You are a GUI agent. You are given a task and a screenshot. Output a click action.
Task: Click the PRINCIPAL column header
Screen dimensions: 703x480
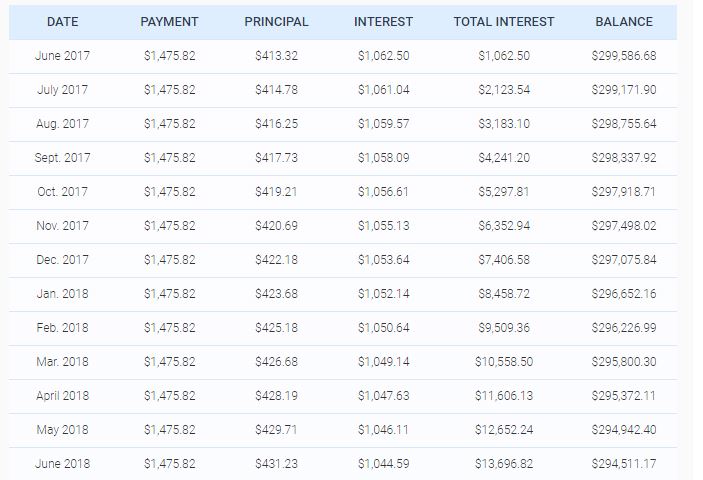[276, 22]
